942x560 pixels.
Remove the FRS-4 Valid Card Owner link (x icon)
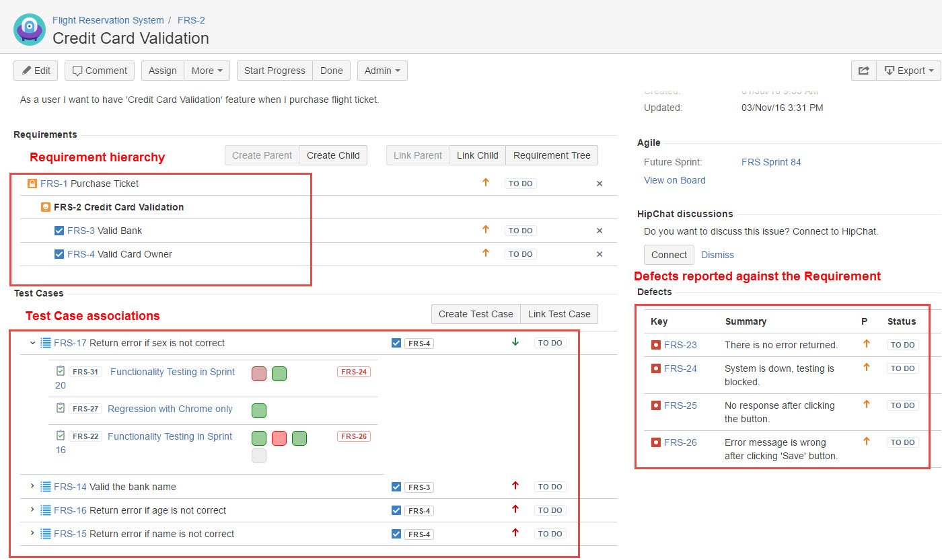pyautogui.click(x=600, y=254)
